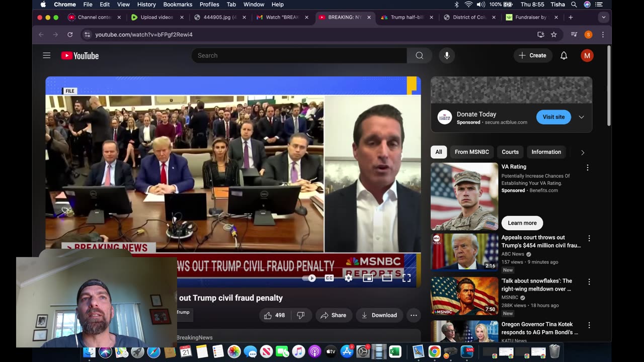This screenshot has height=362, width=644.
Task: Open the History menu in menu bar
Action: click(x=146, y=5)
